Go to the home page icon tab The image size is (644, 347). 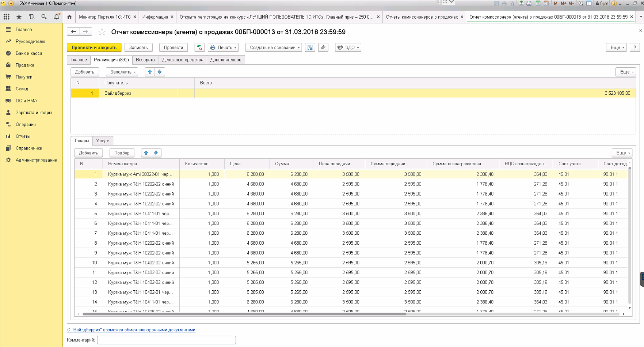click(69, 17)
